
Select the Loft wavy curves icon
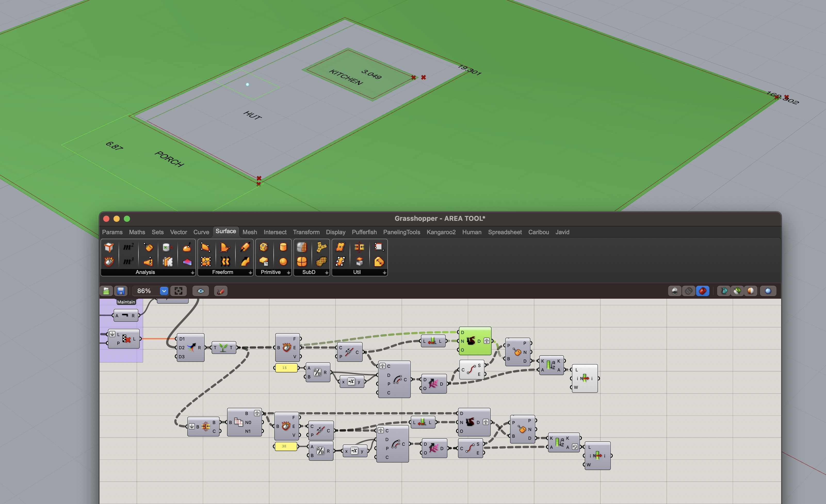[225, 261]
